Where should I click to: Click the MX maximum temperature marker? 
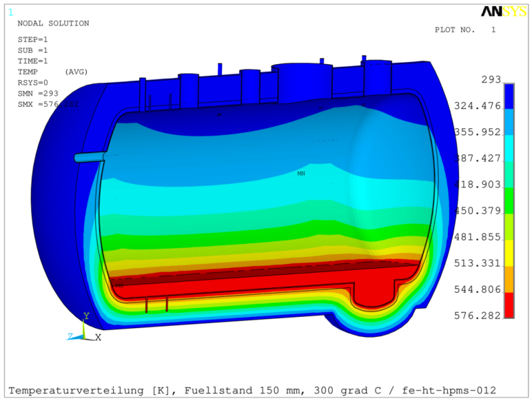point(119,285)
